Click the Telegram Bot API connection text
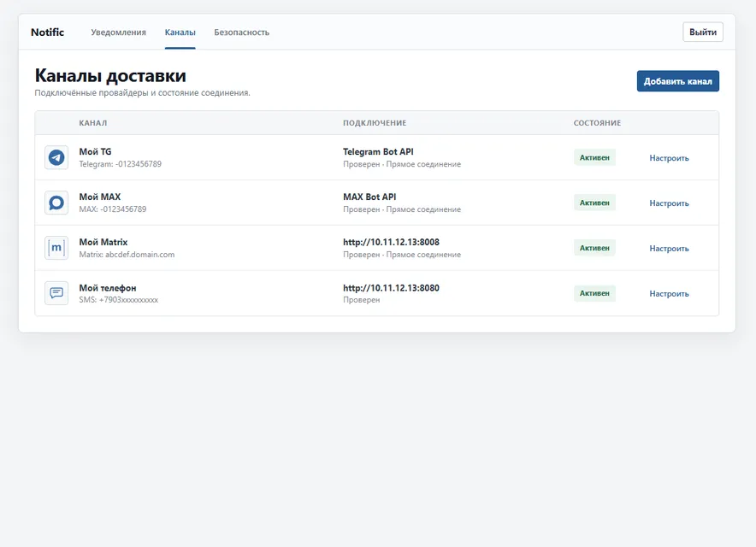The width and height of the screenshot is (756, 547). (379, 152)
